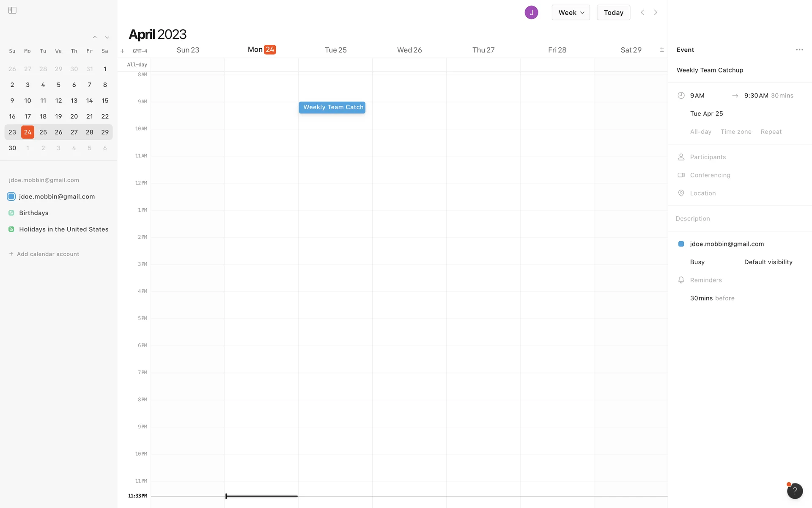Screen dimensions: 812x508
Task: Click the Today button
Action: (613, 13)
